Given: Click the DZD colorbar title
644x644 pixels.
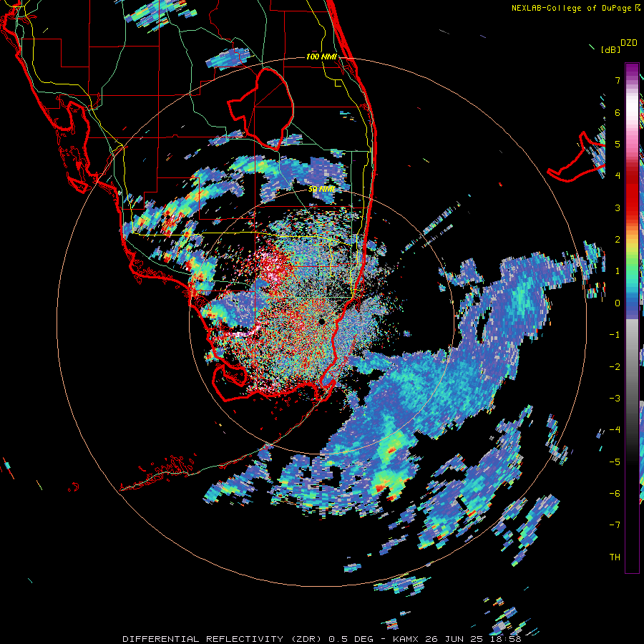Looking at the screenshot, I should [x=628, y=43].
